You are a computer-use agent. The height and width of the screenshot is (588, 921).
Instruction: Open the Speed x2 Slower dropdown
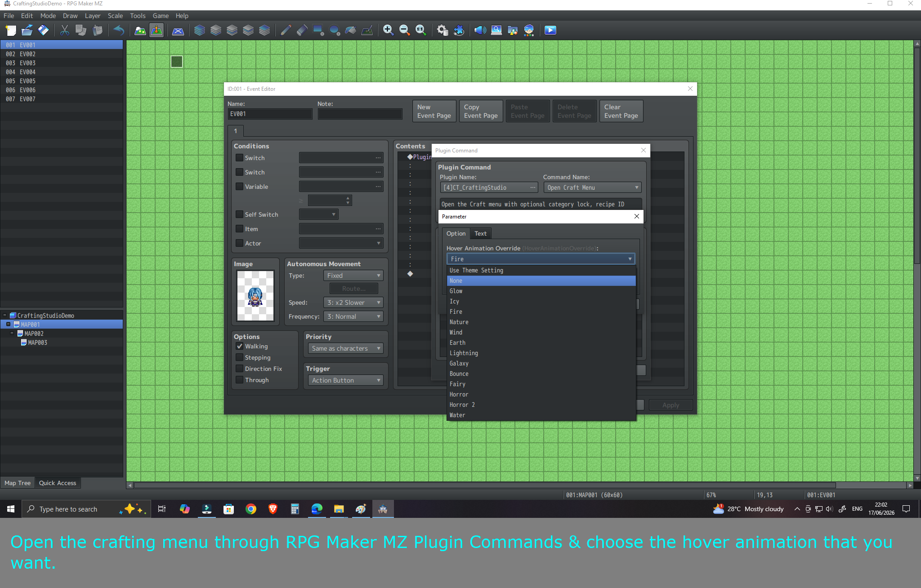353,303
